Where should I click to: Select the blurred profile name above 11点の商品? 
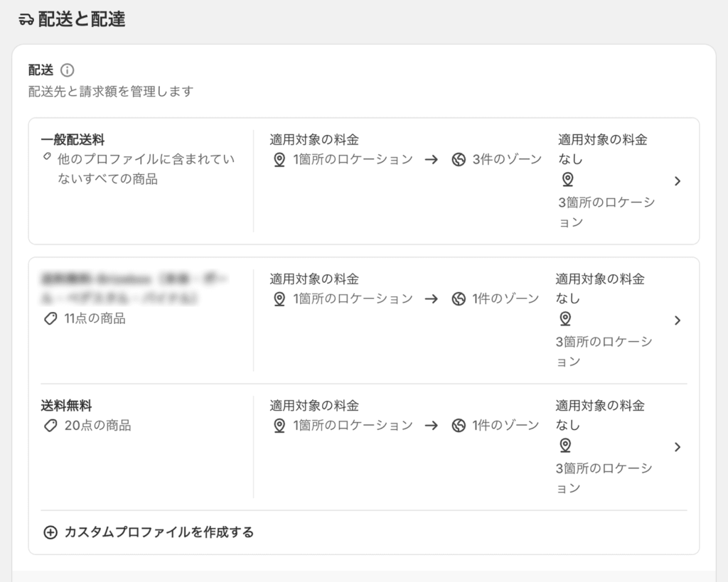tap(119, 288)
